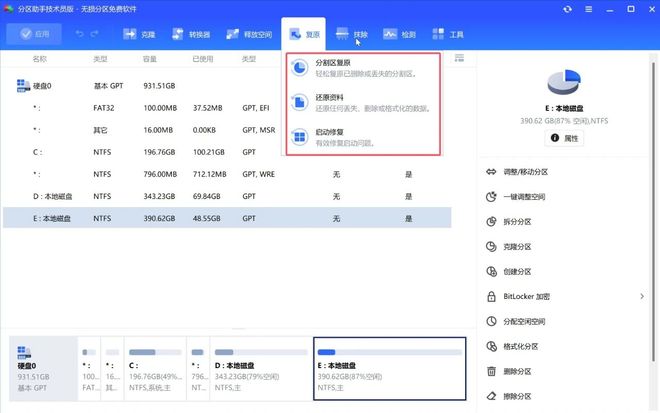Select Boot Repair (启动修复) menu entry
660x413 pixels.
(x=363, y=137)
